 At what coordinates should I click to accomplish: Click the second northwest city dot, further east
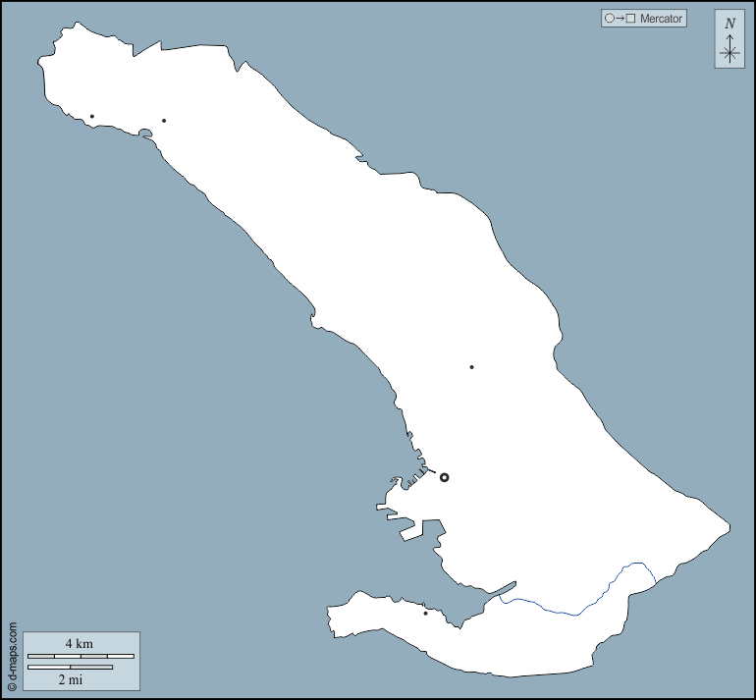164,121
